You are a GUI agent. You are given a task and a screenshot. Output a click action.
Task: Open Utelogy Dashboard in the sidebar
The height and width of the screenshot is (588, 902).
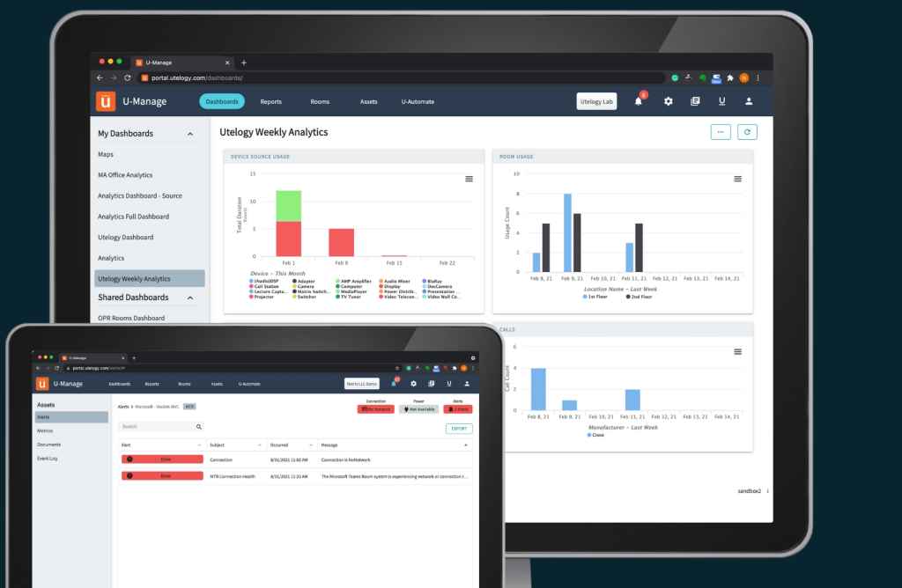coord(125,238)
